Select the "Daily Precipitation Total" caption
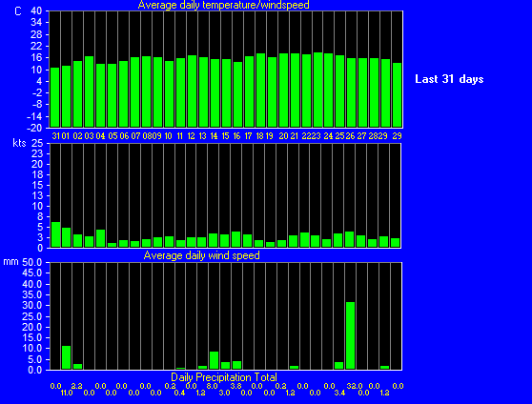The width and height of the screenshot is (532, 404). (224, 377)
